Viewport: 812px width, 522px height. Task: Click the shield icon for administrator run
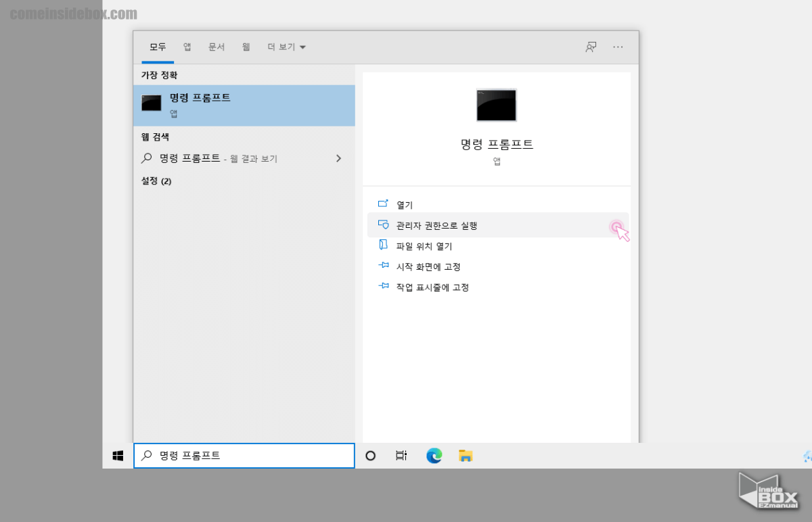(x=383, y=224)
